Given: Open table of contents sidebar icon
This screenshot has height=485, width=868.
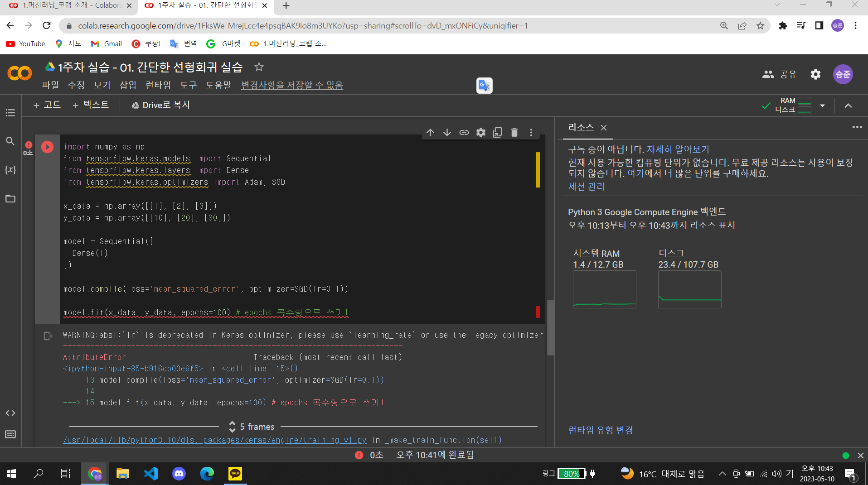Looking at the screenshot, I should pyautogui.click(x=10, y=113).
